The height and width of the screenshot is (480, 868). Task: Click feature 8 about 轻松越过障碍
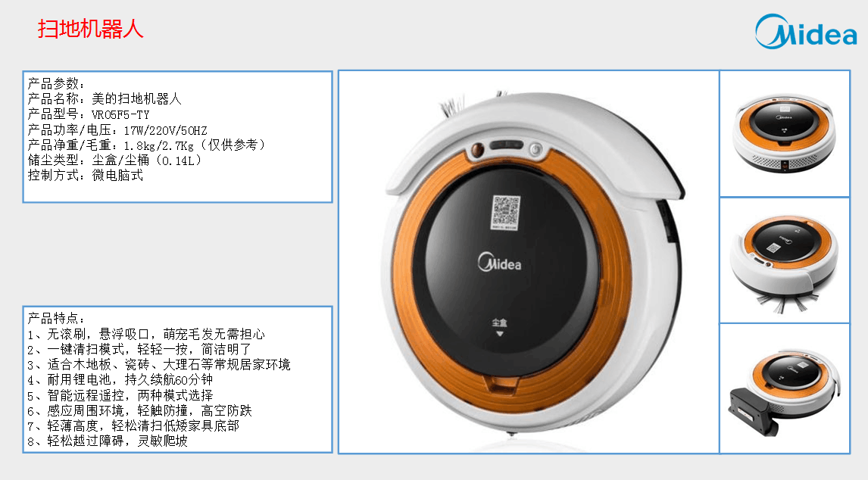pyautogui.click(x=108, y=441)
